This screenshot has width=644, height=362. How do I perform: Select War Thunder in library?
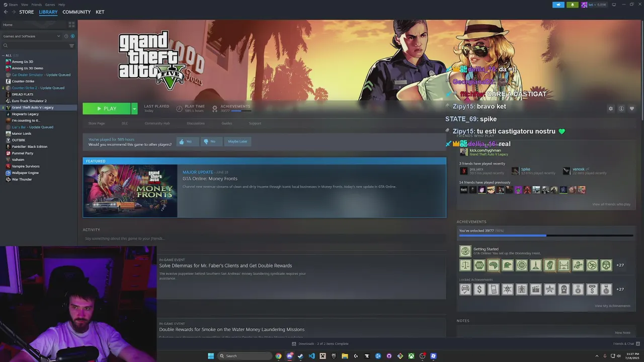22,179
